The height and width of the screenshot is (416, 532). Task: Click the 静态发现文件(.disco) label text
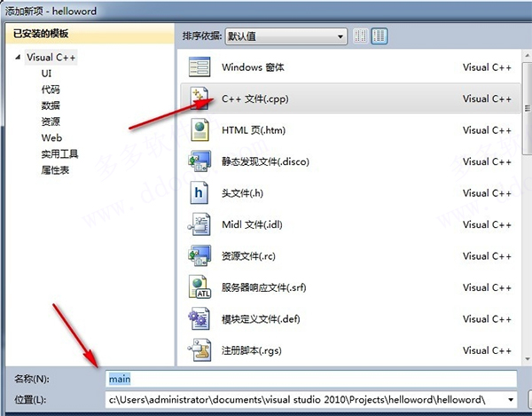[x=265, y=161]
